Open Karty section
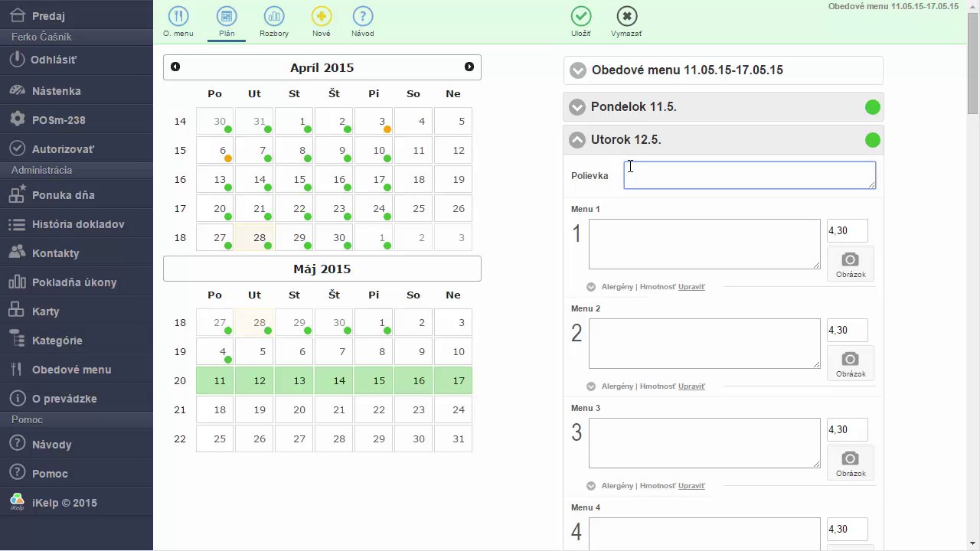This screenshot has width=980, height=551. pos(77,311)
